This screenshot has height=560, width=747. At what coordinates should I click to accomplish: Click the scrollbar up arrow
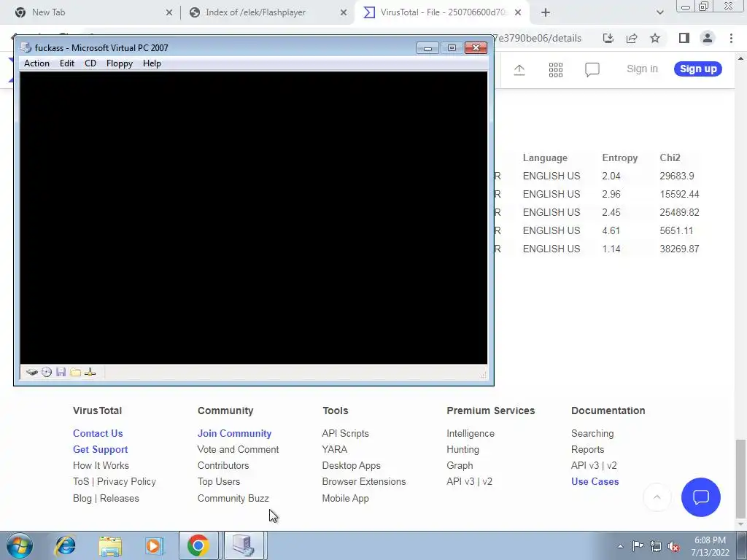point(741,58)
